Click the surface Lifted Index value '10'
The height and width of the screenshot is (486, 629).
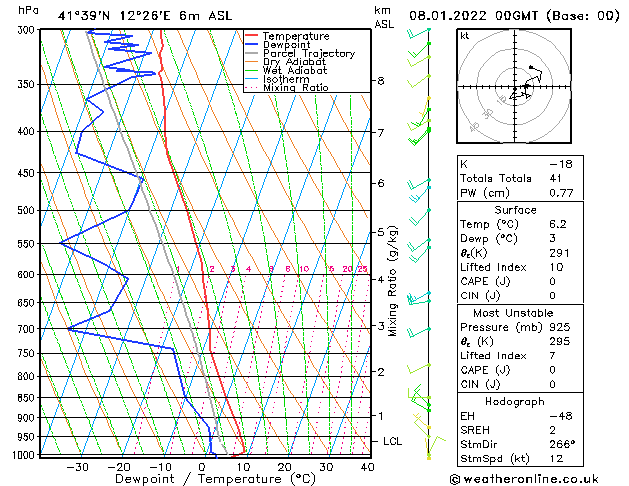click(x=556, y=267)
